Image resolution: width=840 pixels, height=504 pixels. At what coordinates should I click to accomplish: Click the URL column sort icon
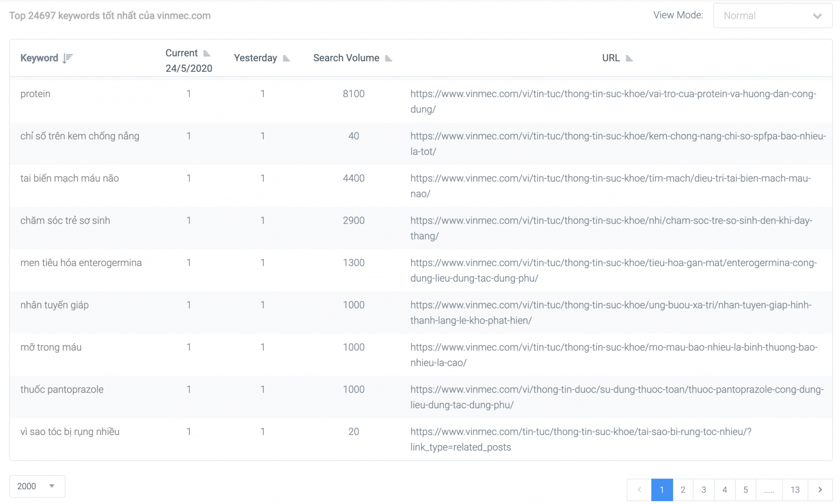point(629,58)
